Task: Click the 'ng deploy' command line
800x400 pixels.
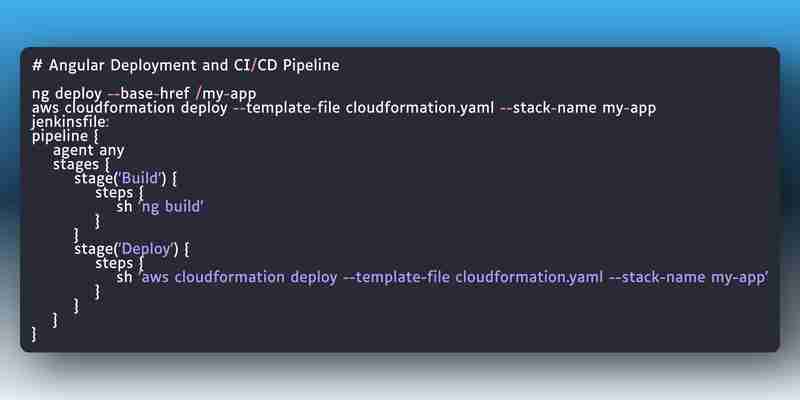Action: click(144, 94)
